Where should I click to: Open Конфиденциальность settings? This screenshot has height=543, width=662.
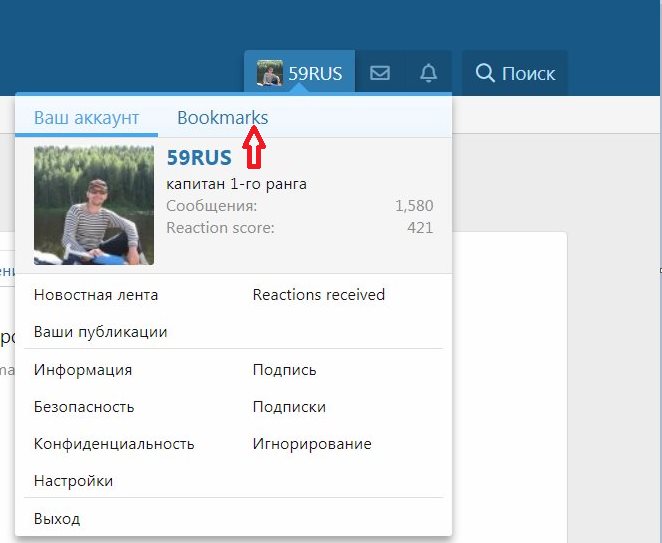click(114, 444)
